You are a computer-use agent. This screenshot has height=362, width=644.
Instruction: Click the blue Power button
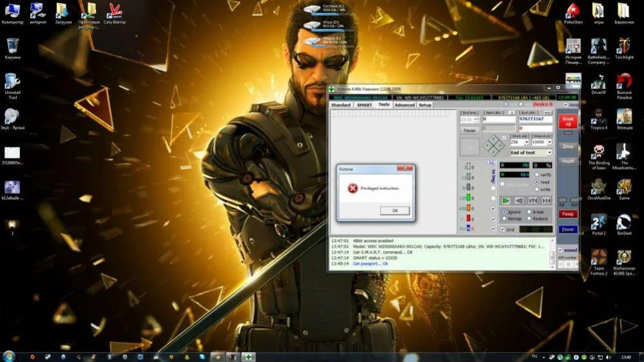568,229
